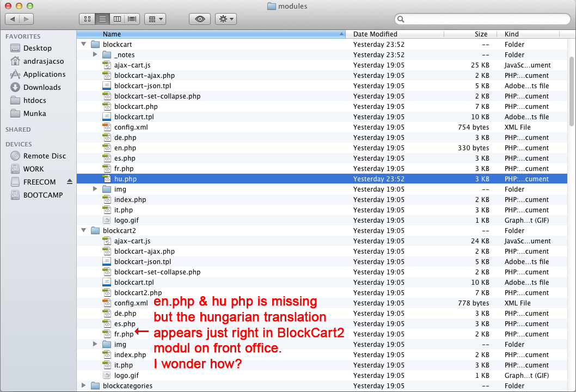Select en.php file
The height and width of the screenshot is (392, 576).
[x=322, y=148]
